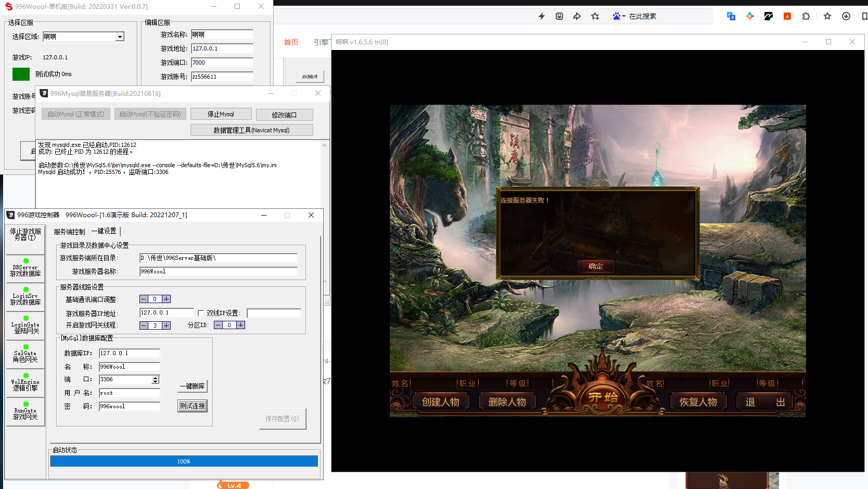Click the 996Woool single-player window title icon

[x=8, y=6]
